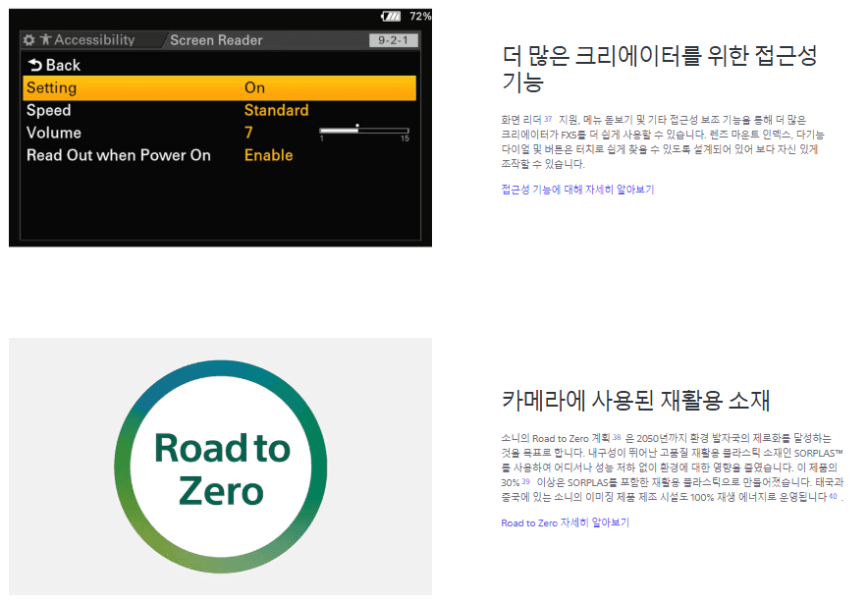Click the Accessibility gear icon in the menu header
This screenshot has height=604, width=868.
pos(28,40)
